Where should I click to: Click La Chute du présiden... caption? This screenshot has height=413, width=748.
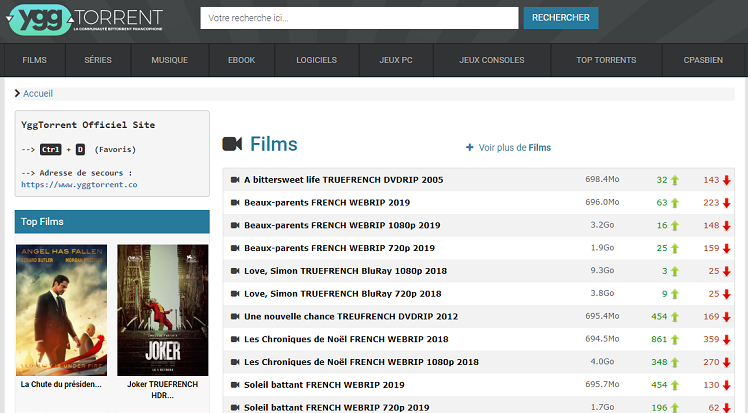(x=61, y=384)
